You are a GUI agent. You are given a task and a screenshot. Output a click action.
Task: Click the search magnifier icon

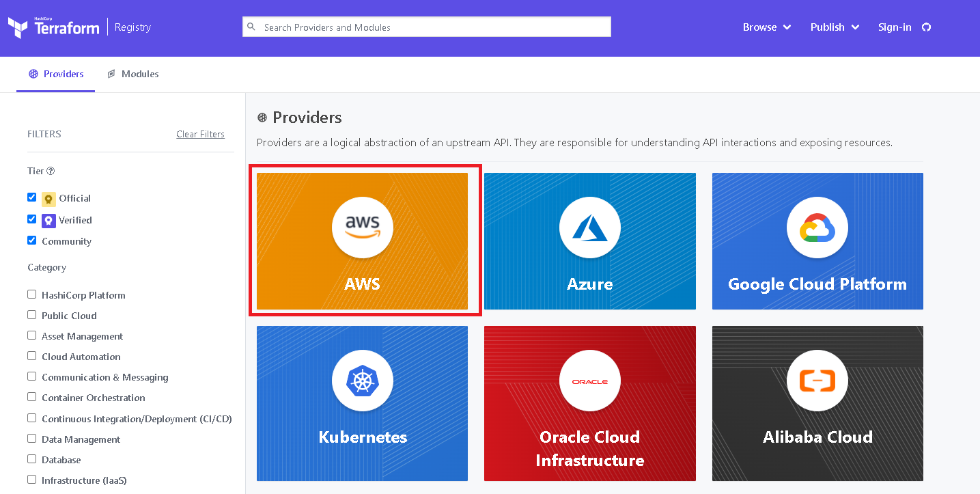tap(251, 27)
